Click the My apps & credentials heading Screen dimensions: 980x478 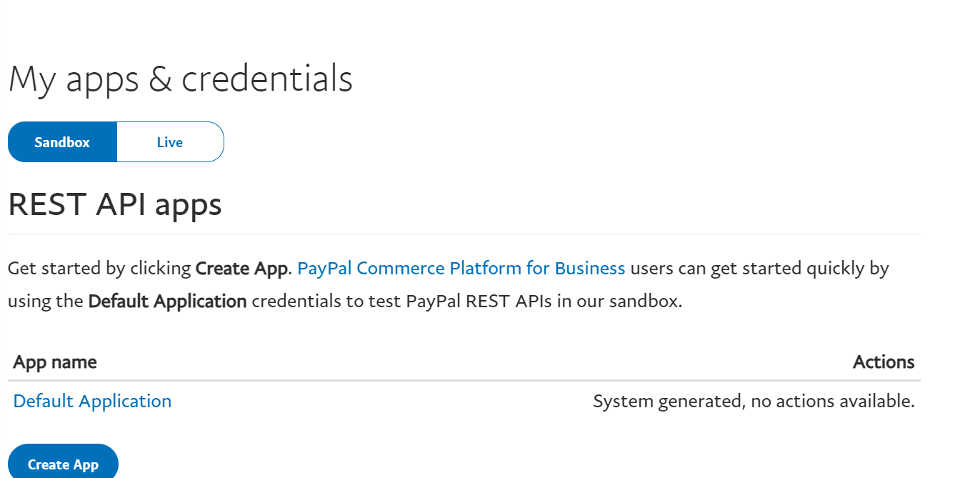tap(181, 79)
